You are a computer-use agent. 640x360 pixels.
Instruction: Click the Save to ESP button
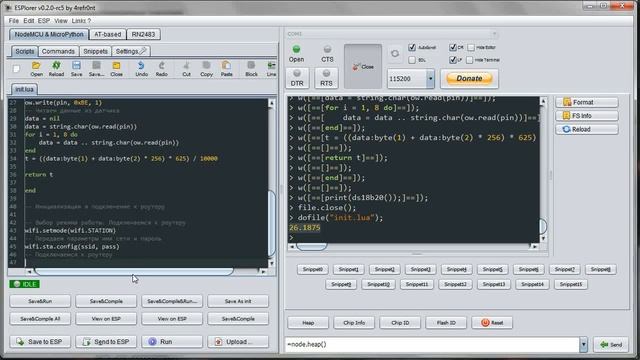40,342
